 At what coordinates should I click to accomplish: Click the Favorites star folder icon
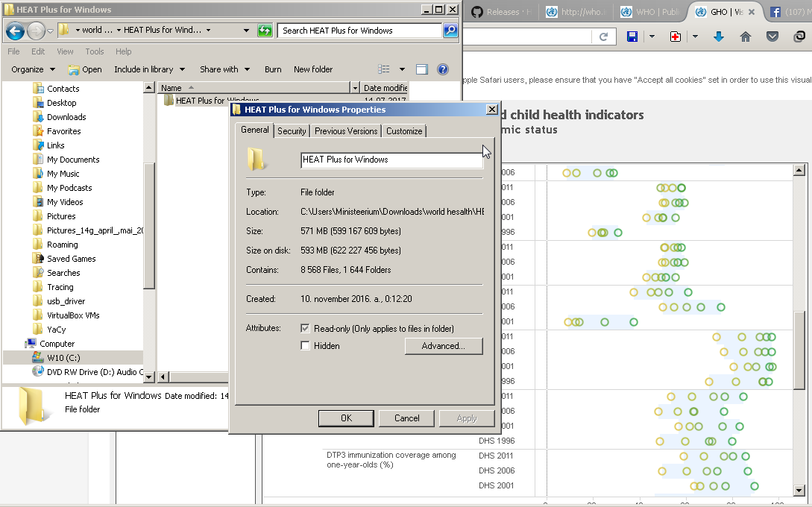[x=38, y=131]
